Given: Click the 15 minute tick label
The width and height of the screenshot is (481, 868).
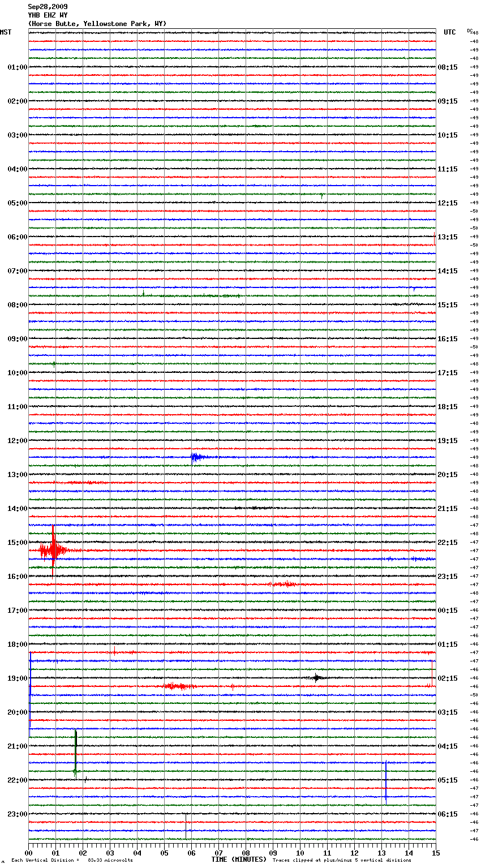Looking at the screenshot, I should pos(436,853).
